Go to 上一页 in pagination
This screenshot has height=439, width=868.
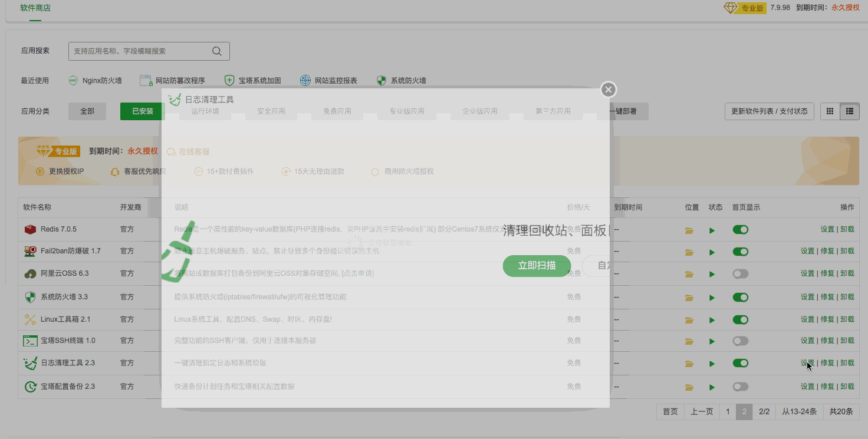point(702,412)
